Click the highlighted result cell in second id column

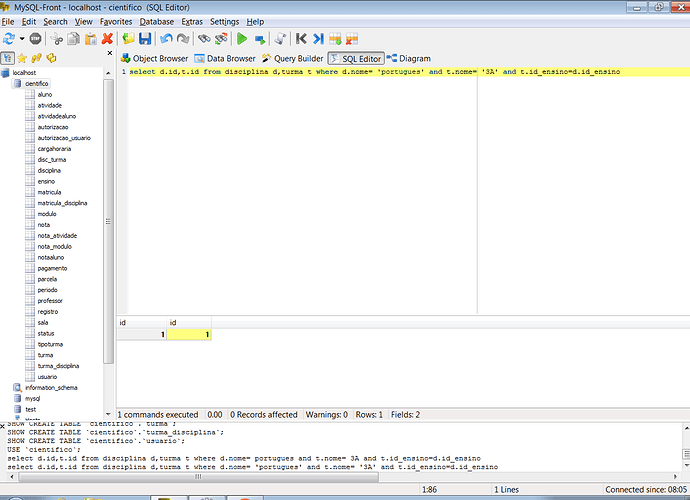(x=189, y=334)
